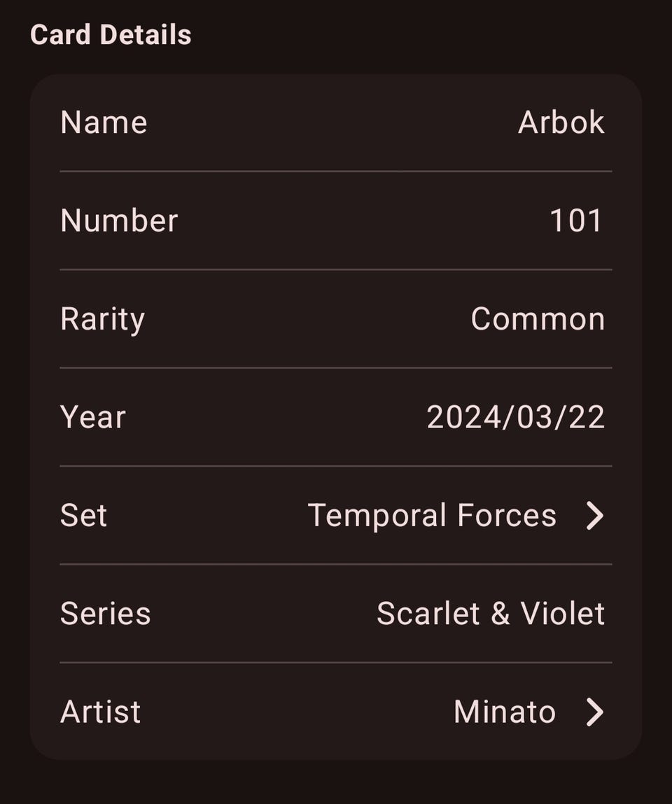Tap the Common rarity value

538,319
